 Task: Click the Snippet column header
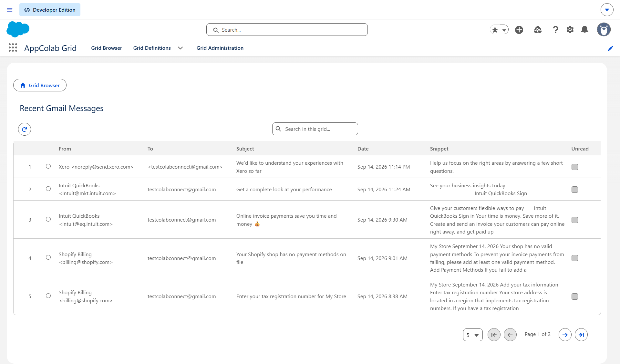click(439, 149)
